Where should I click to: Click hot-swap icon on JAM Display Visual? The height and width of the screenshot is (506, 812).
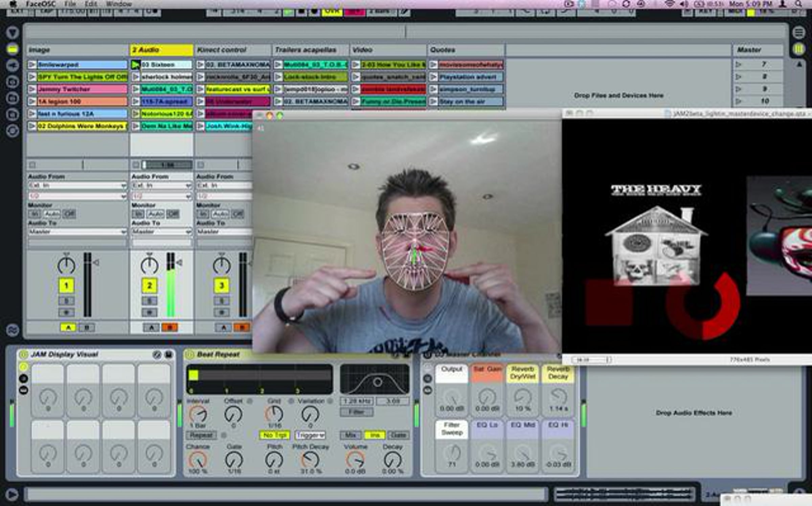pos(157,354)
